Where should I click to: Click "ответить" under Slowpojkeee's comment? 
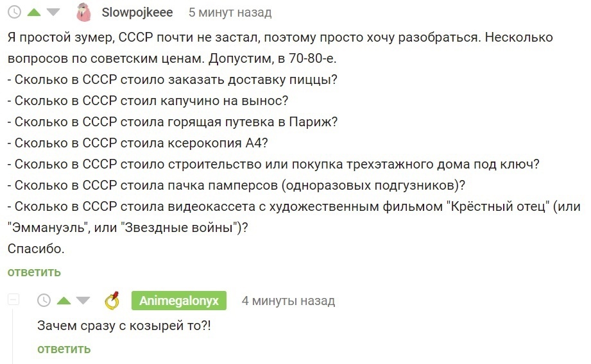(34, 272)
